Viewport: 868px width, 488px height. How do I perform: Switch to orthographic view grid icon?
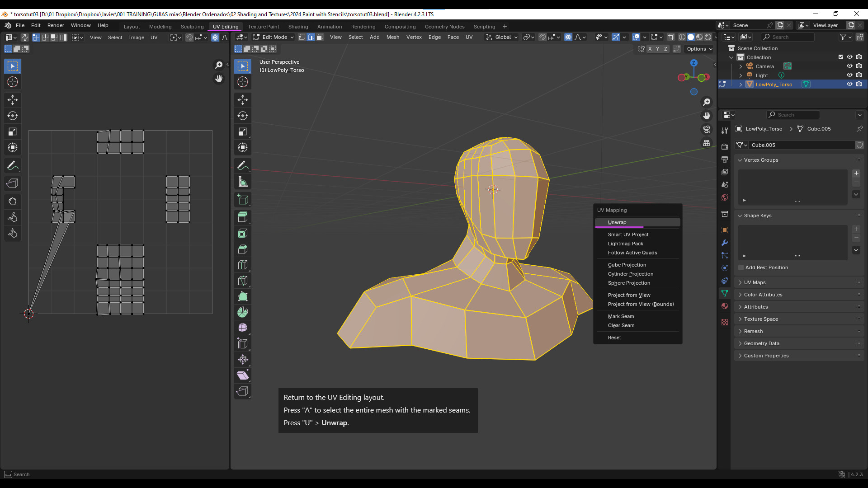[707, 143]
